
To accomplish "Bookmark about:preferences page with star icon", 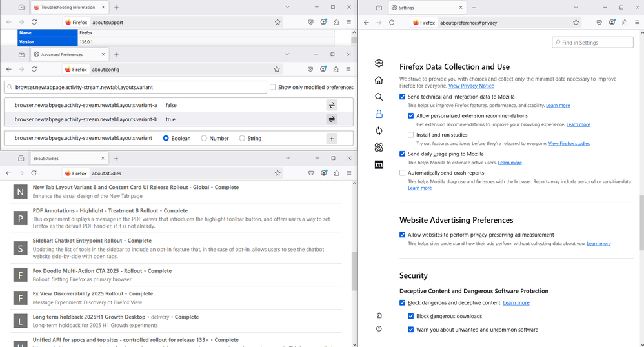I will pos(576,23).
